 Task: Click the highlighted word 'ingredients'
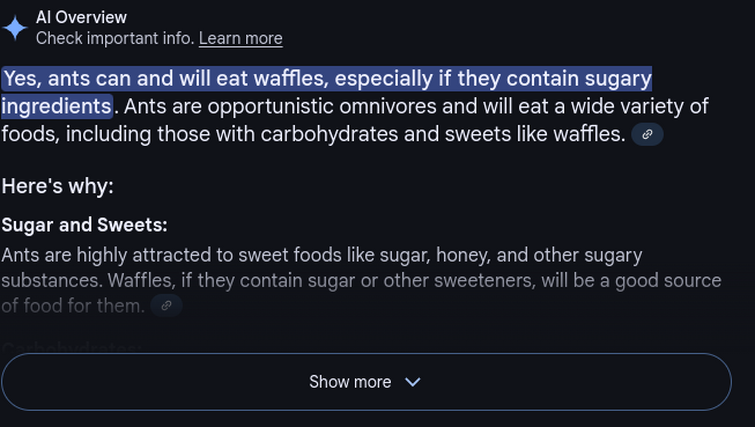tap(57, 106)
